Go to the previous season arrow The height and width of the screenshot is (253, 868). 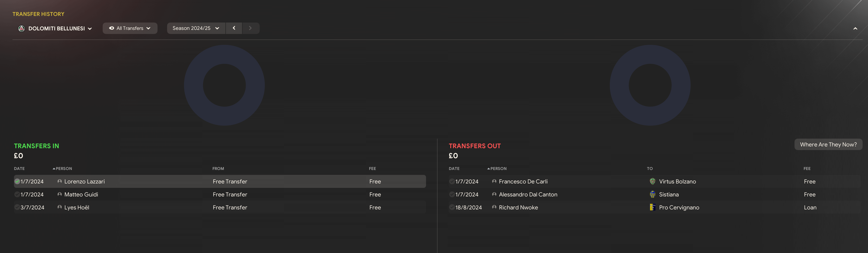pos(234,28)
